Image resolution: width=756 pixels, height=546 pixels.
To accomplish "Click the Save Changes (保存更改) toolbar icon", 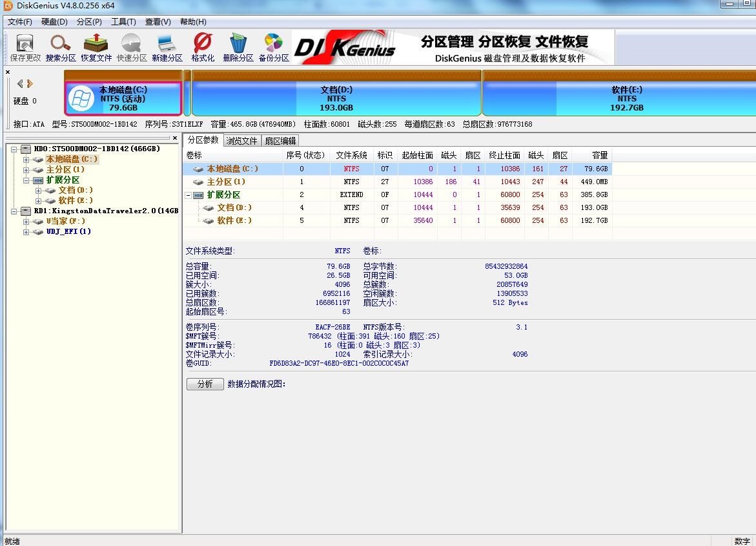I will tap(25, 47).
